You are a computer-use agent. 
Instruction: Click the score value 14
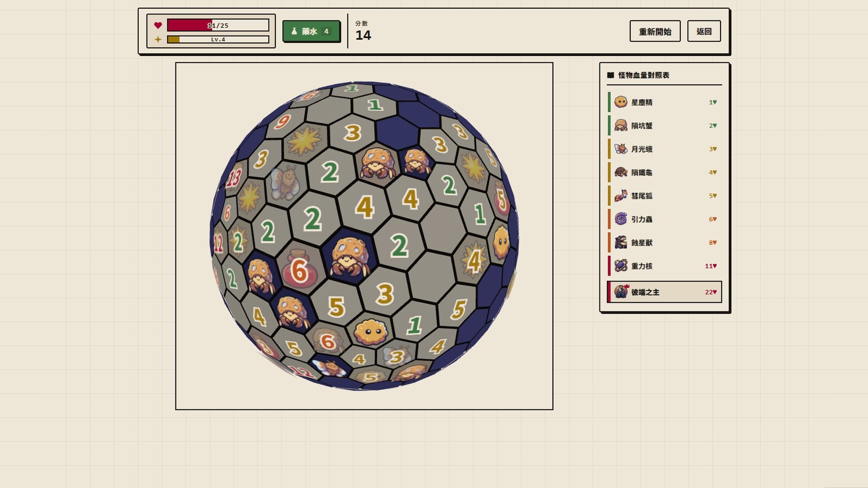point(363,35)
